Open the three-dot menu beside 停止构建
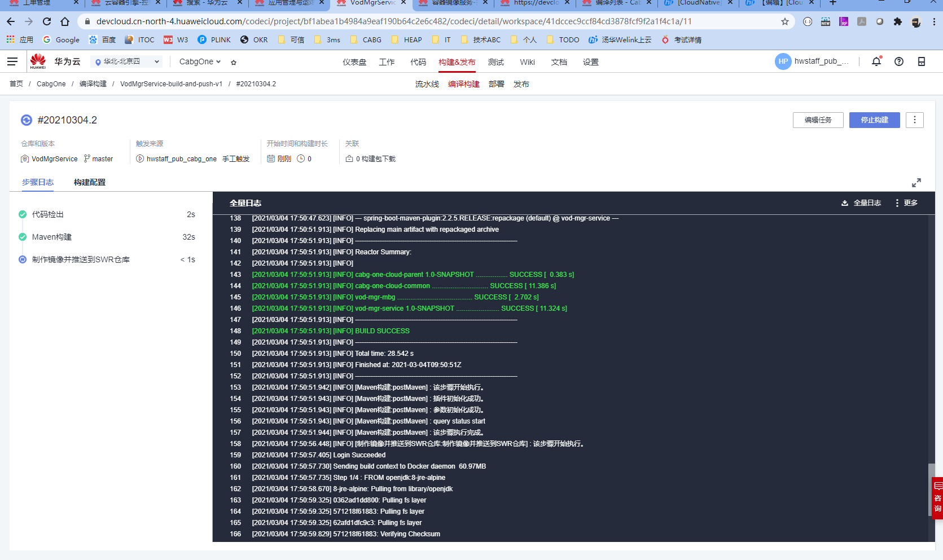The width and height of the screenshot is (943, 560). pyautogui.click(x=915, y=120)
